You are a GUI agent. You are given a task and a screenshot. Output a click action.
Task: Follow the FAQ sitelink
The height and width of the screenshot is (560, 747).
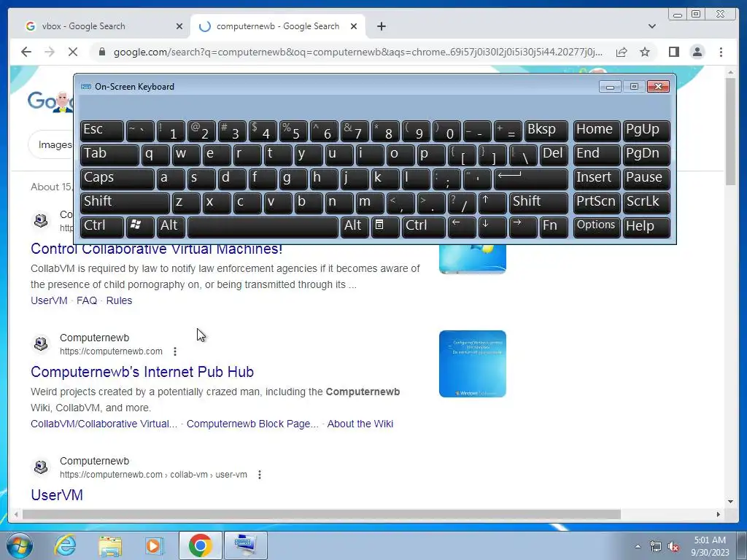tap(87, 300)
